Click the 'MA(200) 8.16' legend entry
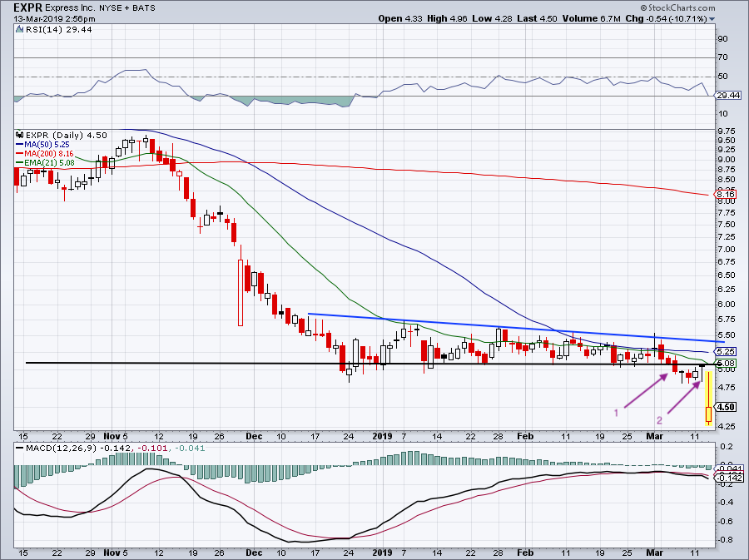The width and height of the screenshot is (749, 560). 44,154
